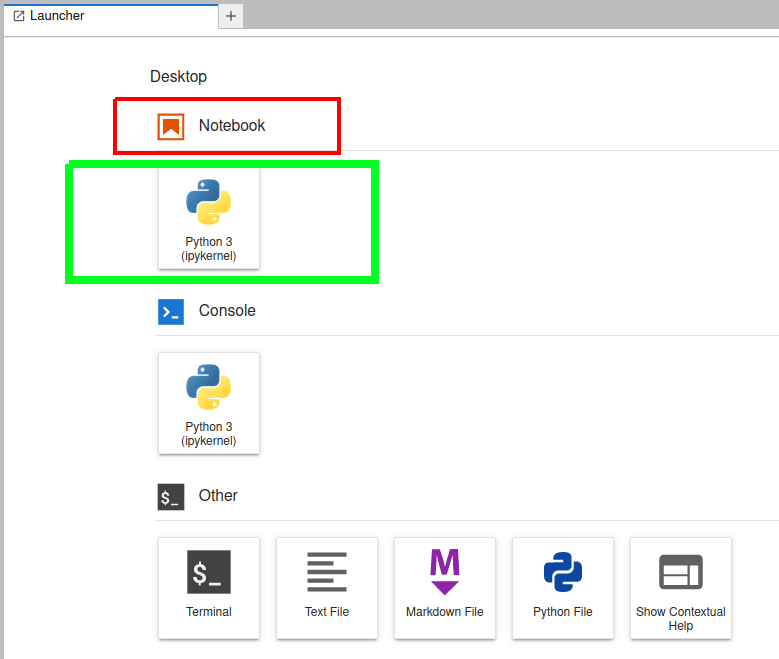Click the Desktop folder title
Screen dimensions: 779x659
(x=178, y=76)
